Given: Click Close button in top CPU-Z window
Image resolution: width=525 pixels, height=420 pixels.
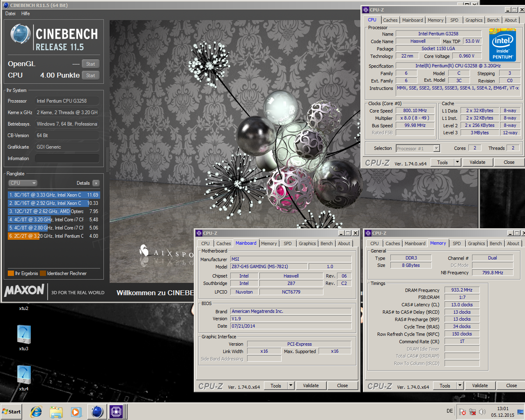Looking at the screenshot, I should 509,163.
